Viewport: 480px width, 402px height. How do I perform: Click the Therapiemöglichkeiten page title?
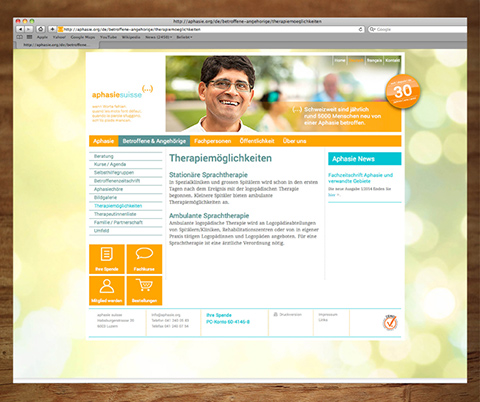(x=220, y=158)
